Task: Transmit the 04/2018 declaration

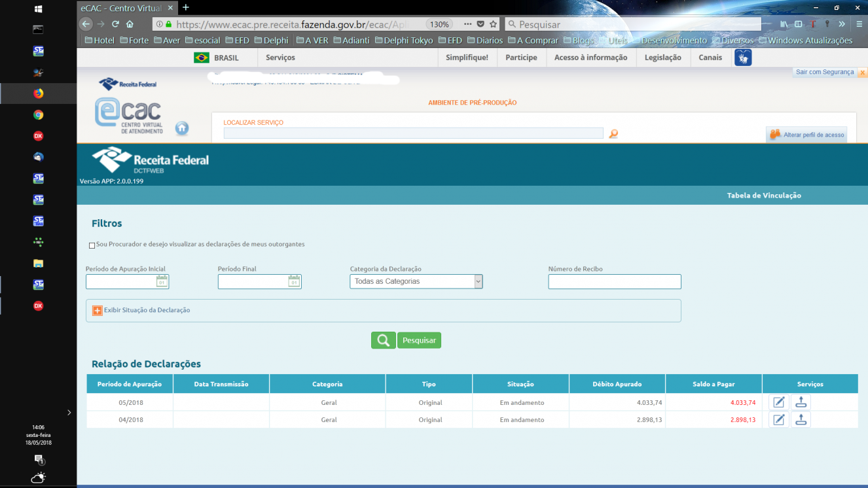Action: (x=801, y=420)
